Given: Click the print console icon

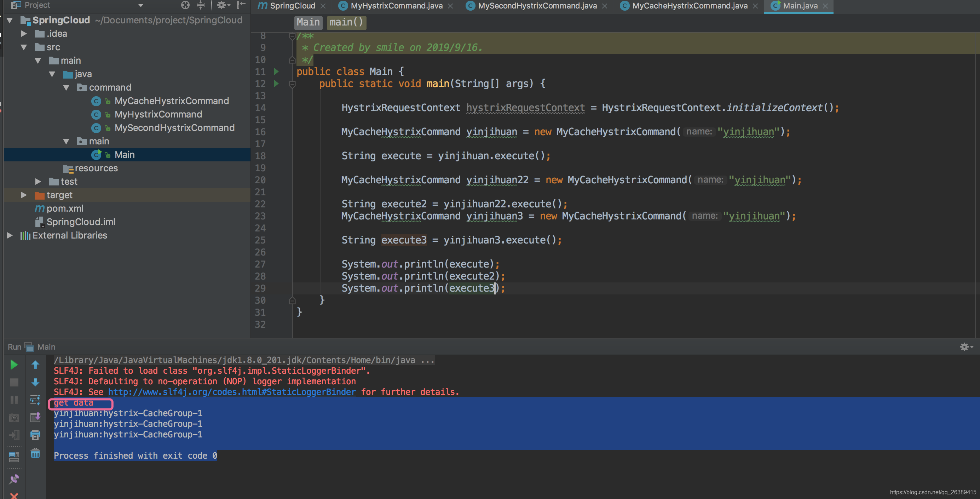Looking at the screenshot, I should coord(35,435).
